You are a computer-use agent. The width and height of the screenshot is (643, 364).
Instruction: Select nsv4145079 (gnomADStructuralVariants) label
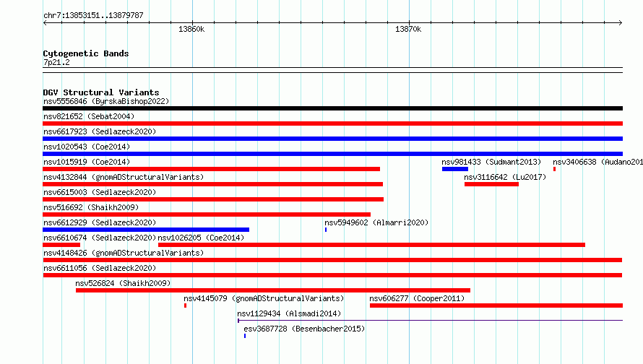264,298
